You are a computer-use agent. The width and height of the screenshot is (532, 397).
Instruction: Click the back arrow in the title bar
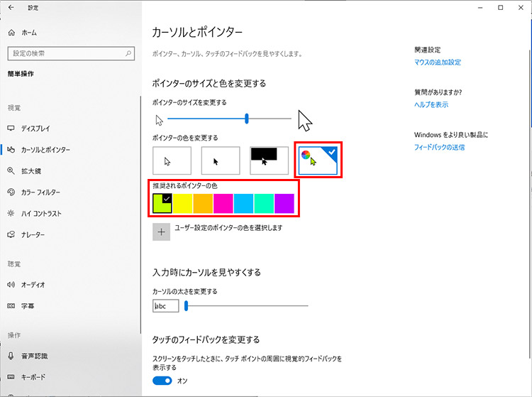(11, 8)
